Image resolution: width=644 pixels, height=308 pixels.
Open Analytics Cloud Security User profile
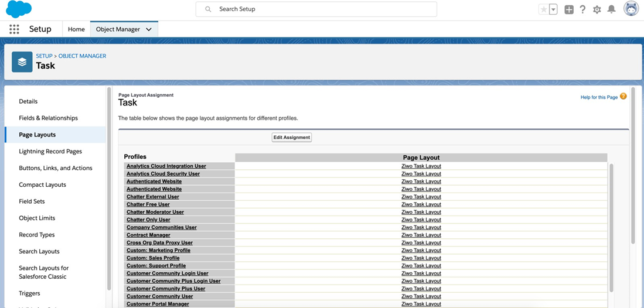[x=163, y=174]
